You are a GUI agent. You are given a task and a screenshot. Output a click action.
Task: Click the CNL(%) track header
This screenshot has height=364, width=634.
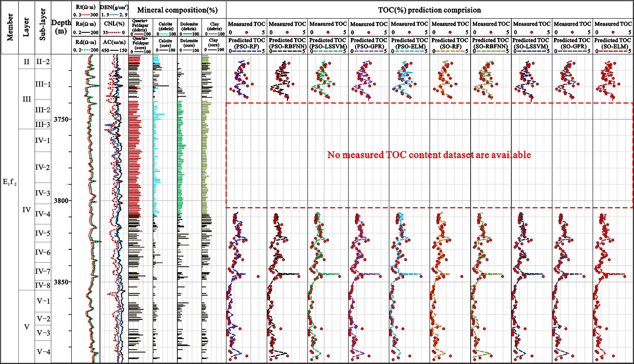coord(114,24)
